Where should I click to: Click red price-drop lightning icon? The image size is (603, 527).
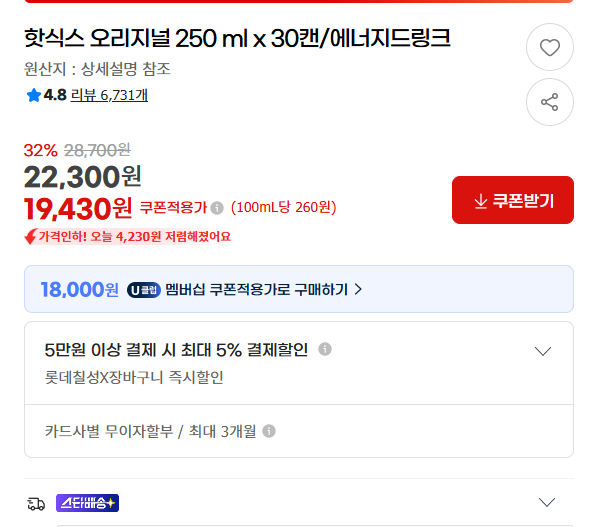tap(31, 236)
